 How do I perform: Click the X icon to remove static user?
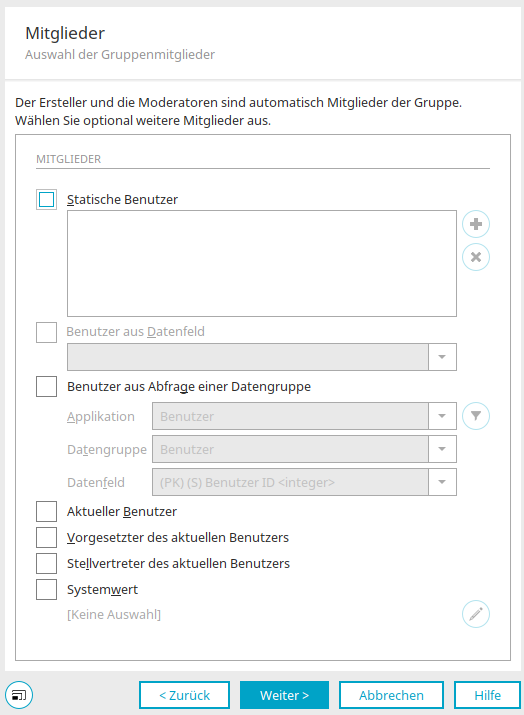[x=476, y=257]
